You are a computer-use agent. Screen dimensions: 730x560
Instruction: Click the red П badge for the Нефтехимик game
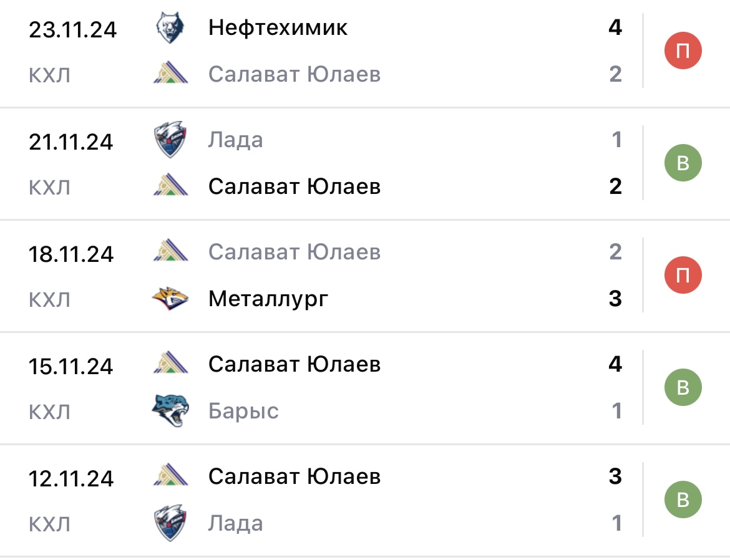684,50
